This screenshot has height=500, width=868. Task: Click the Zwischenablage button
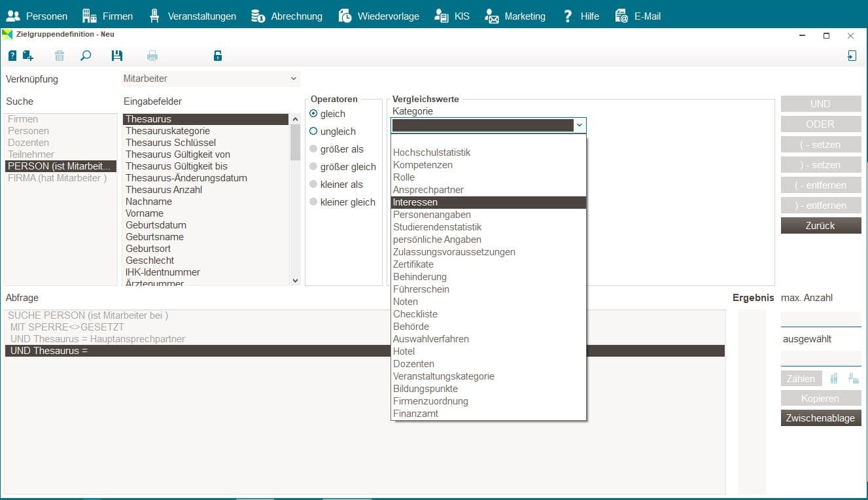coord(821,418)
